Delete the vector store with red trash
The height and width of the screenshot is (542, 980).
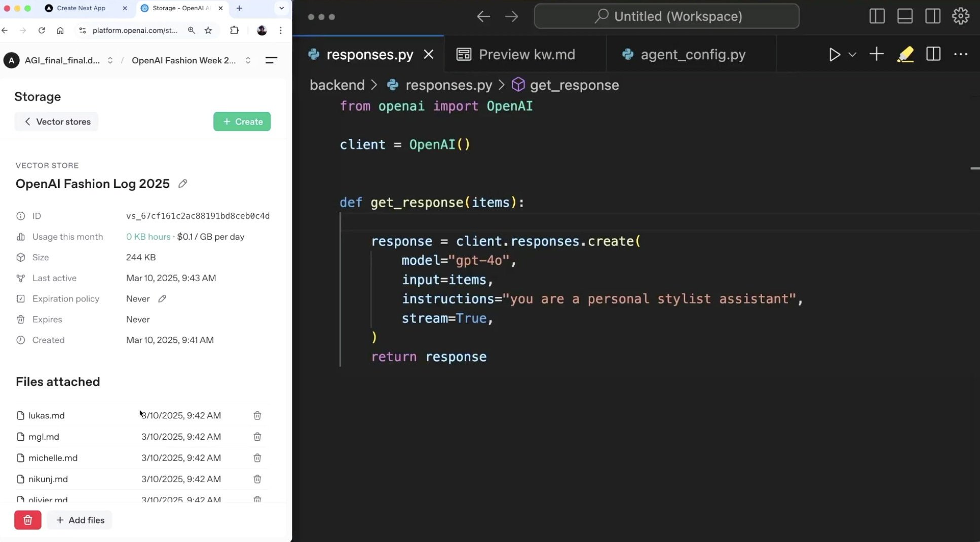click(x=28, y=520)
